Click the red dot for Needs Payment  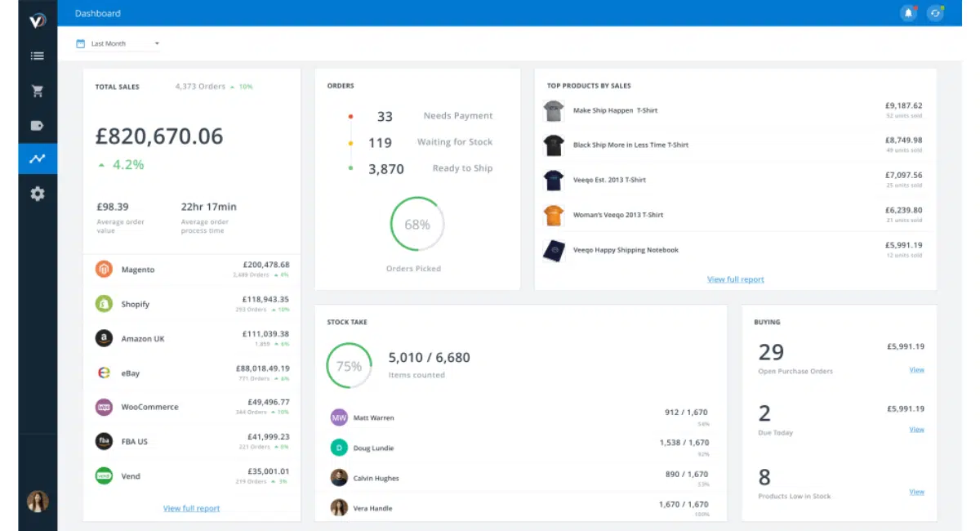coord(350,116)
